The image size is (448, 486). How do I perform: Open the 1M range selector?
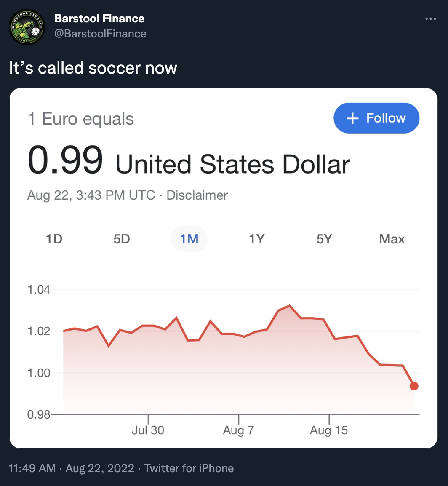(189, 239)
